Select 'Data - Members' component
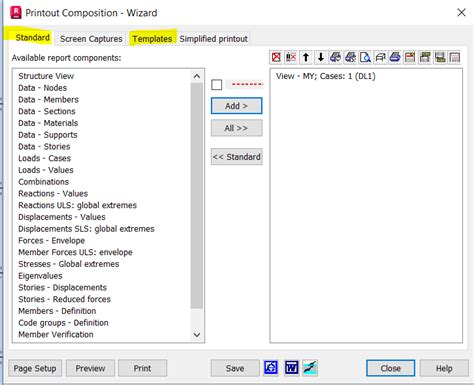 49,99
